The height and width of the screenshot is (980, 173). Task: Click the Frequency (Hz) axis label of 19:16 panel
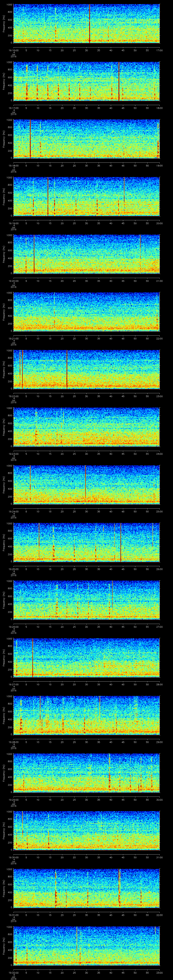coord(4,24)
